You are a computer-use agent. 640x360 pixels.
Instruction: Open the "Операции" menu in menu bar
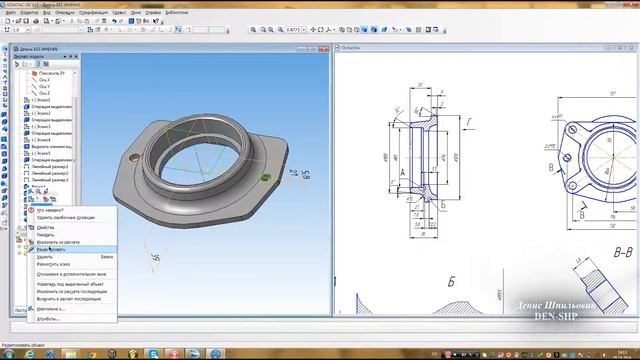pos(65,13)
